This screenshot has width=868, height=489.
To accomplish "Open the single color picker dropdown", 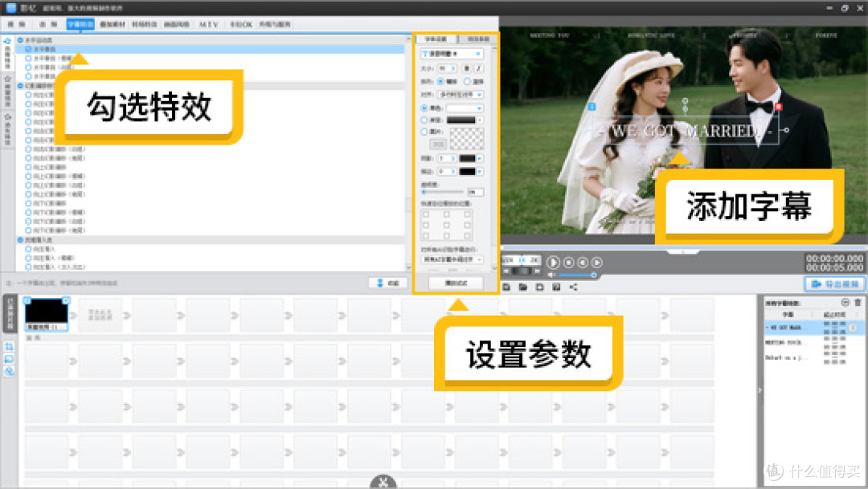I will (465, 108).
